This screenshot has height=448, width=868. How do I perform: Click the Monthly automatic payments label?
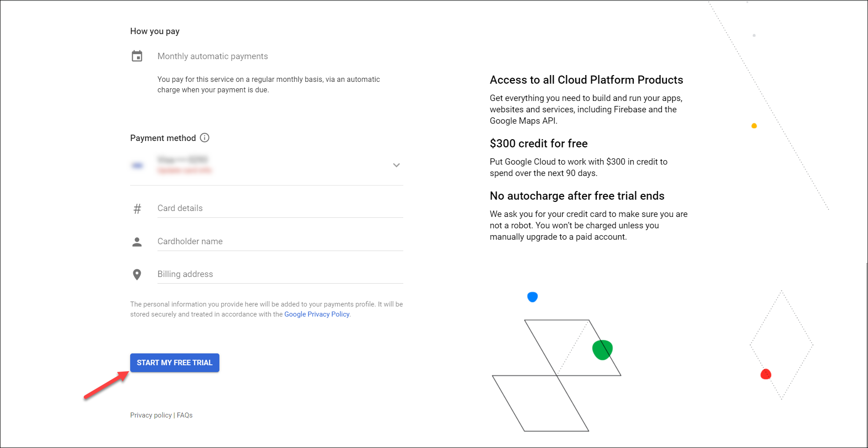tap(213, 56)
